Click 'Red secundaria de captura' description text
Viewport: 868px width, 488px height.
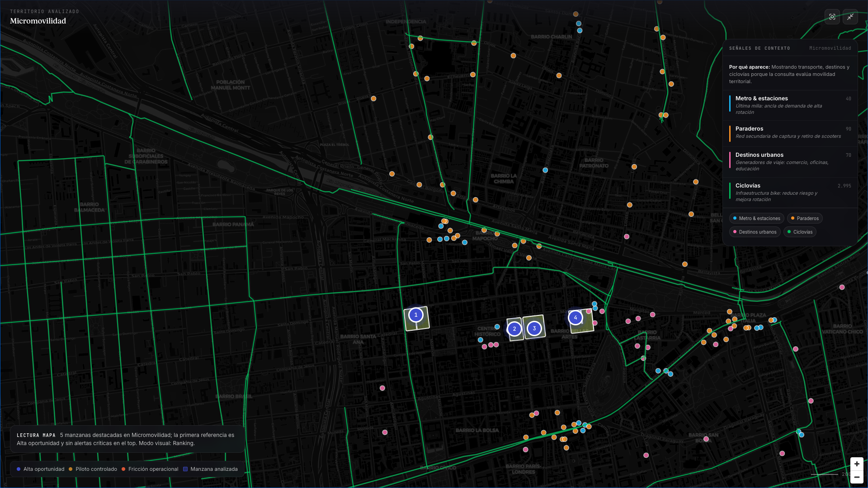(788, 136)
